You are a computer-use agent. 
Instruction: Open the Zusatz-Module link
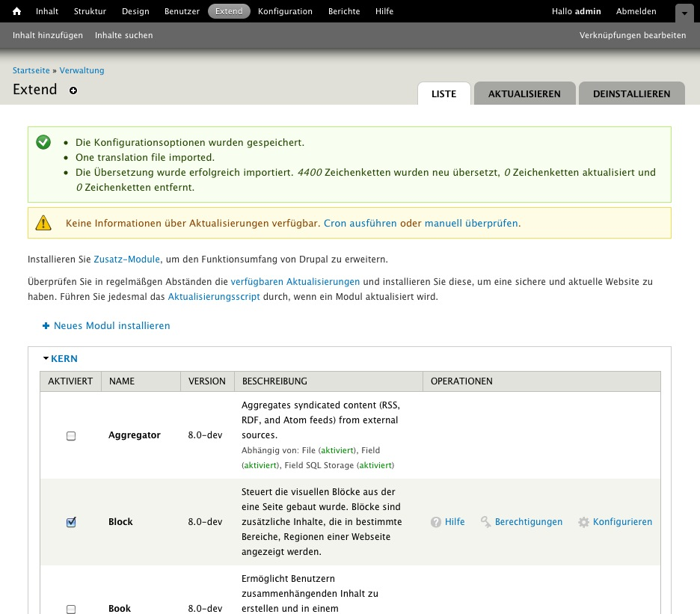(126, 260)
